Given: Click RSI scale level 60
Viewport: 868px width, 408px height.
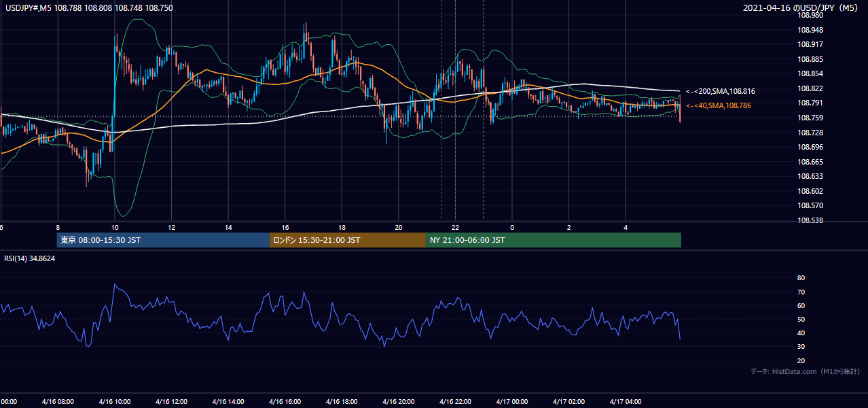Looking at the screenshot, I should [x=801, y=305].
